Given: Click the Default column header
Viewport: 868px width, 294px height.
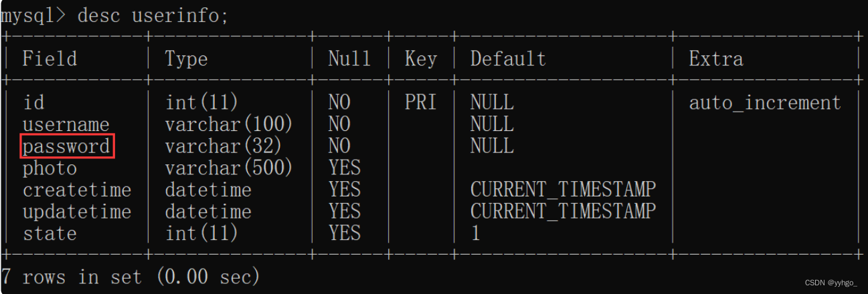Looking at the screenshot, I should tap(508, 59).
